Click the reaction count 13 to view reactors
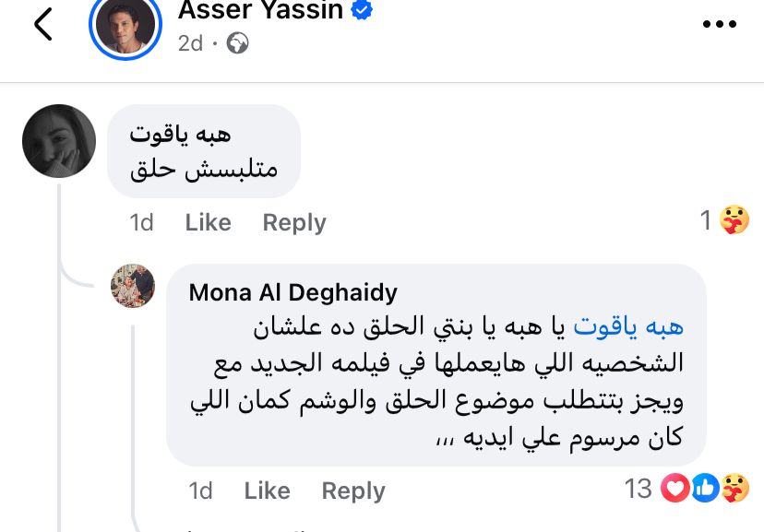764x532 pixels. pyautogui.click(x=638, y=489)
